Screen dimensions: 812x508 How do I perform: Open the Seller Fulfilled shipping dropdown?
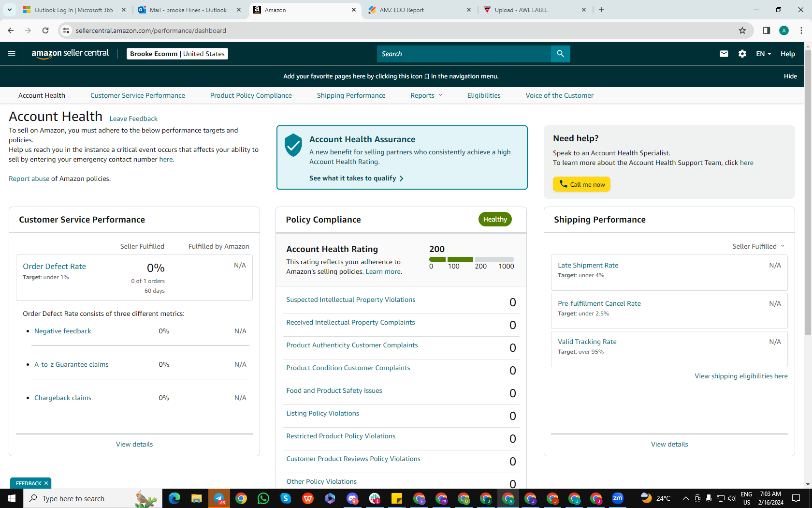coord(758,246)
